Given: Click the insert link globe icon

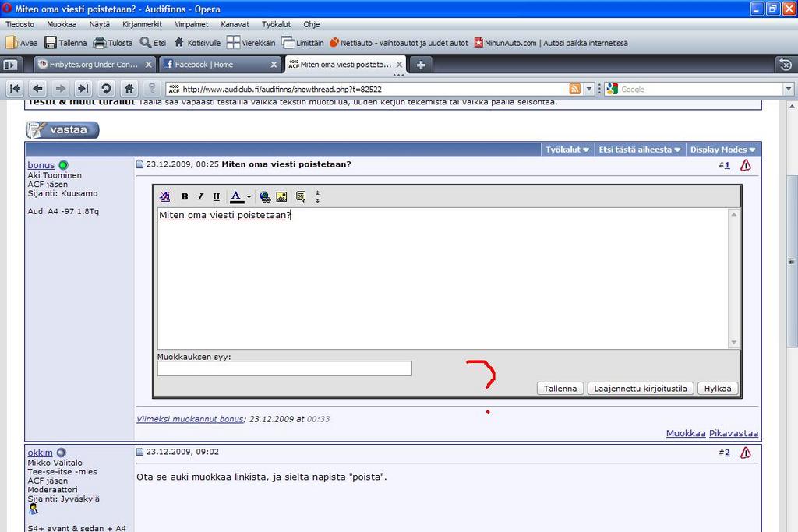Looking at the screenshot, I should point(265,197).
